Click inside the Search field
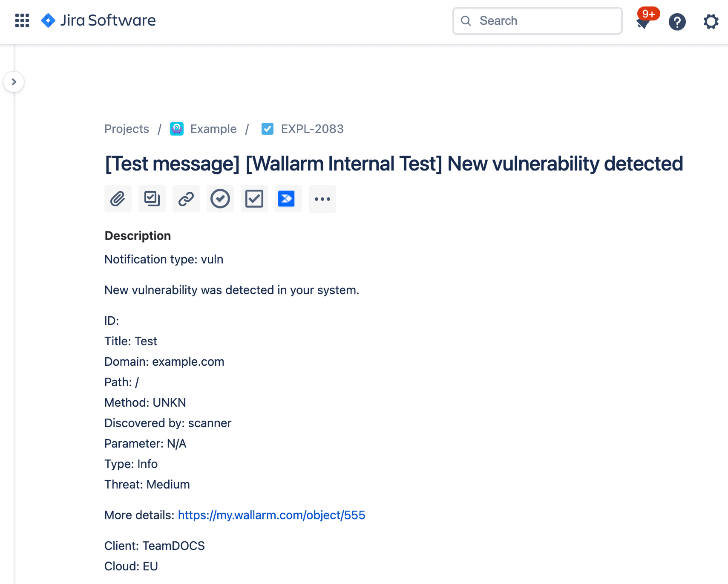Screen dimensions: 728x584 tap(537, 20)
